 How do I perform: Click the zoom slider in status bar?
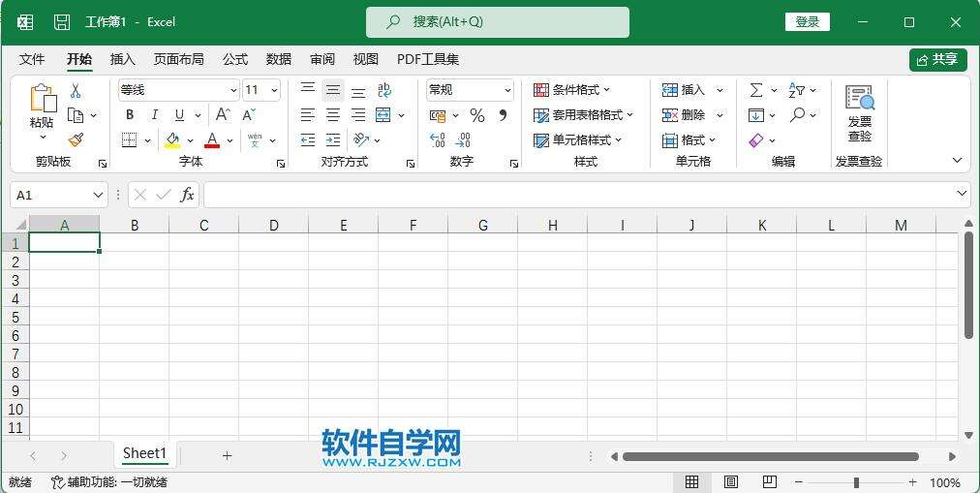click(x=856, y=481)
